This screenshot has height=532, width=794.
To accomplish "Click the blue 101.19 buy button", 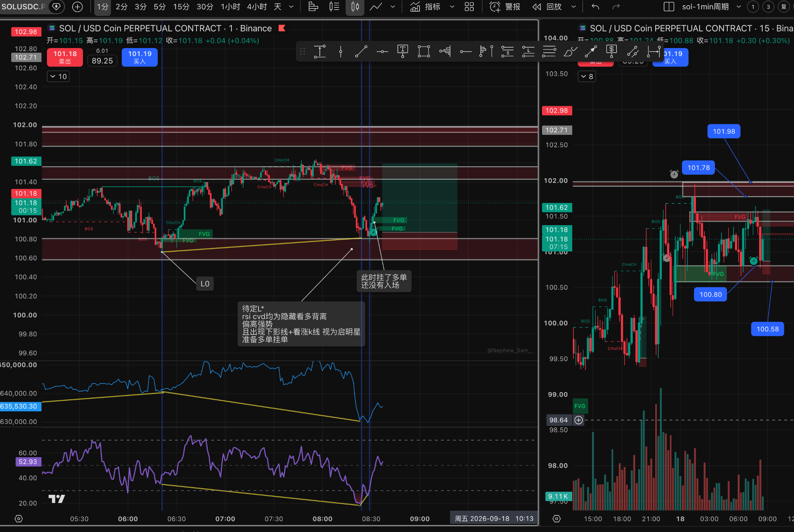I will (140, 57).
